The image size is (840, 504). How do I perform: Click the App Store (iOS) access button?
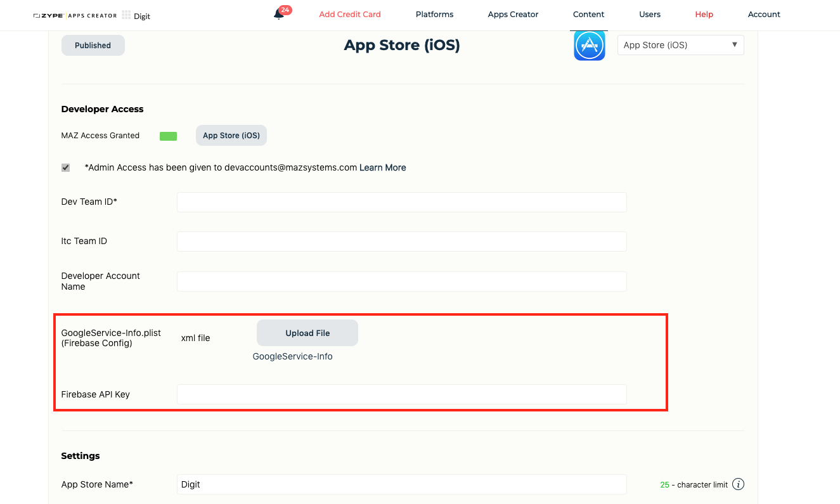[x=231, y=136]
